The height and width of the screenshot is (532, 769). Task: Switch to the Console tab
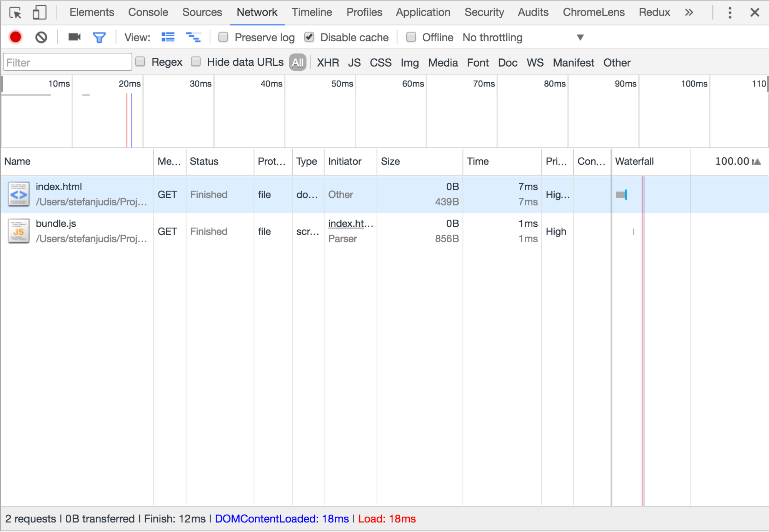click(148, 13)
